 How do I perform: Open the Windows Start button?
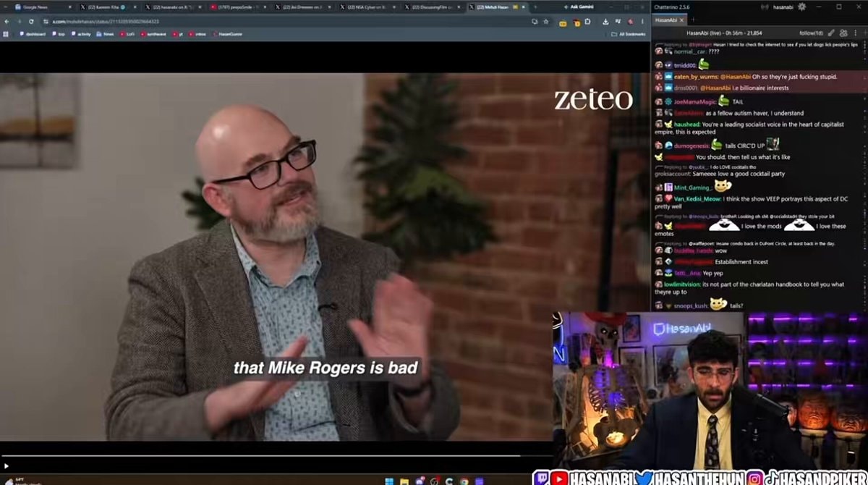(x=388, y=481)
